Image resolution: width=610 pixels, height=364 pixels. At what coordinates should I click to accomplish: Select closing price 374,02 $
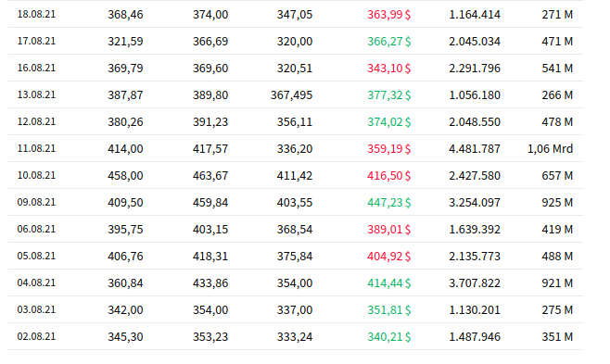[x=388, y=121]
